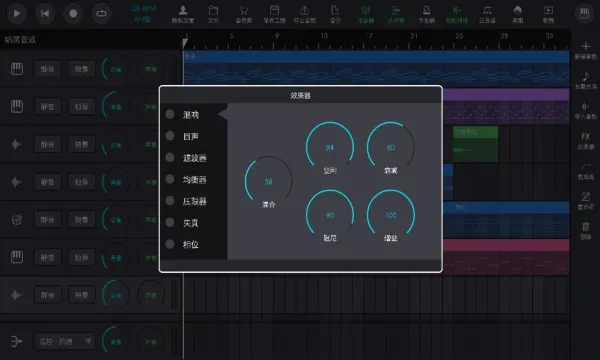This screenshot has width=600, height=360.
Task: Click bar 9 on the timeline ruler
Action: click(276, 36)
